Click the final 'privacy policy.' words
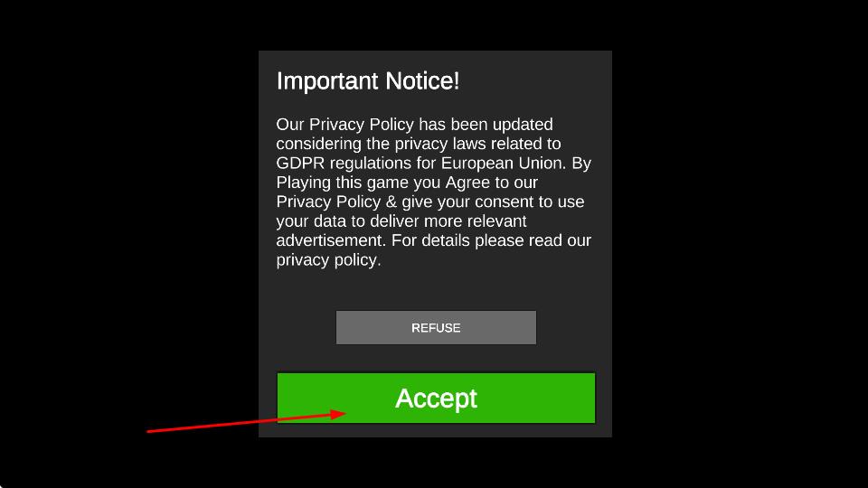Image resolution: width=868 pixels, height=488 pixels. [329, 260]
